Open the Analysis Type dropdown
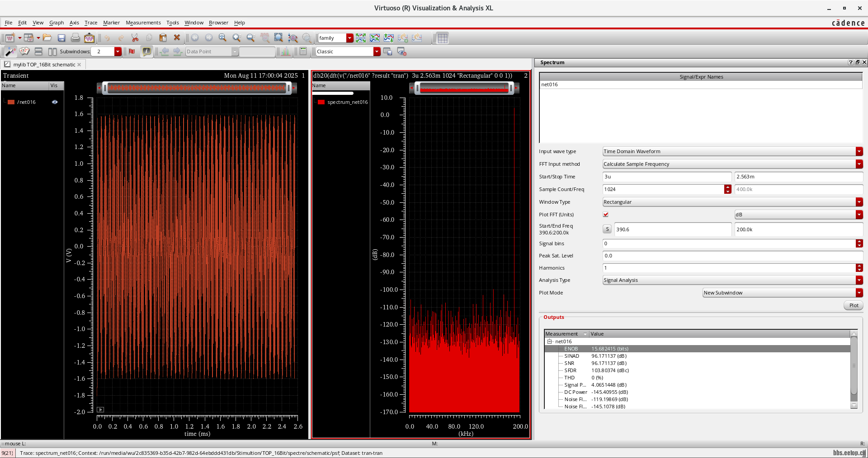The height and width of the screenshot is (458, 868). (859, 280)
